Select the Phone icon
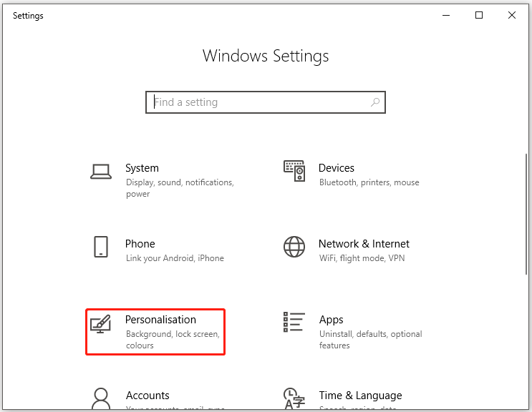Screen dimensions: 532x412 tap(101, 247)
